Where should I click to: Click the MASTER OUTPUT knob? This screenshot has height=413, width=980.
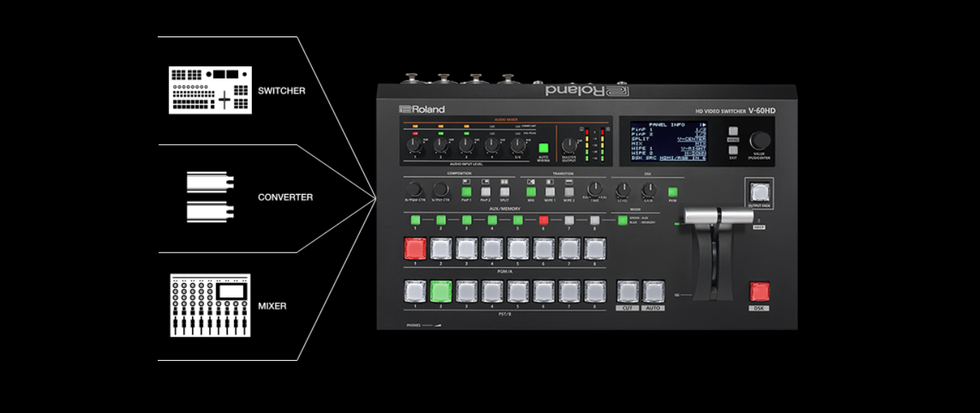click(568, 146)
